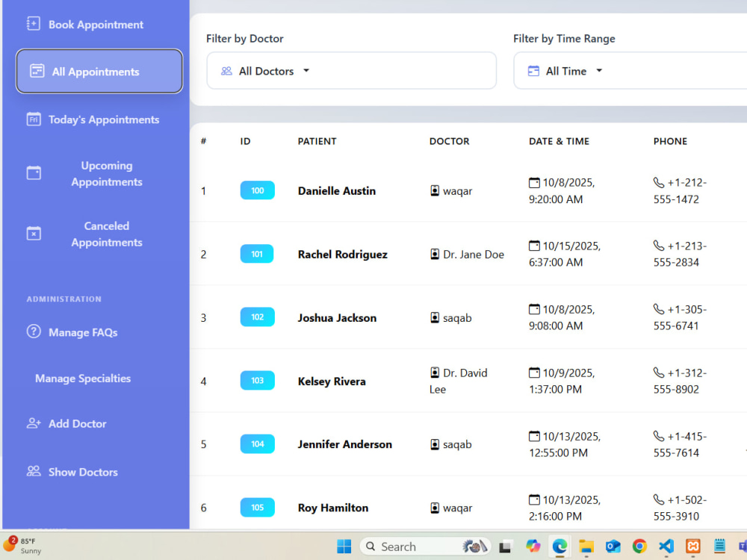Click Add Doctor person-plus icon
This screenshot has height=560, width=747.
coord(34,423)
